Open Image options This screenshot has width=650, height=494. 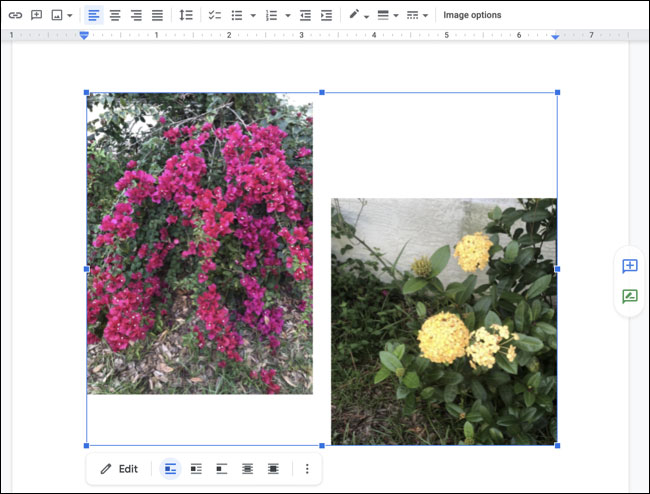472,15
